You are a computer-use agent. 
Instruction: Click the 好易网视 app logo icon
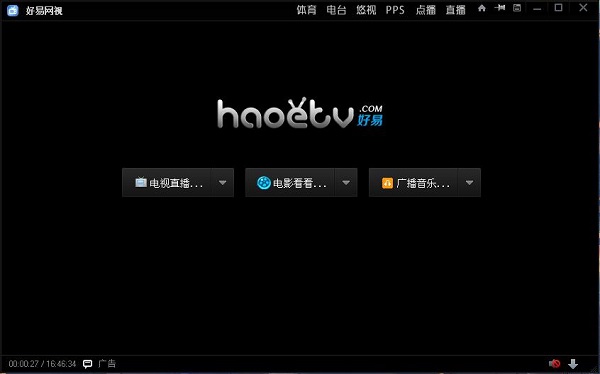(x=13, y=10)
